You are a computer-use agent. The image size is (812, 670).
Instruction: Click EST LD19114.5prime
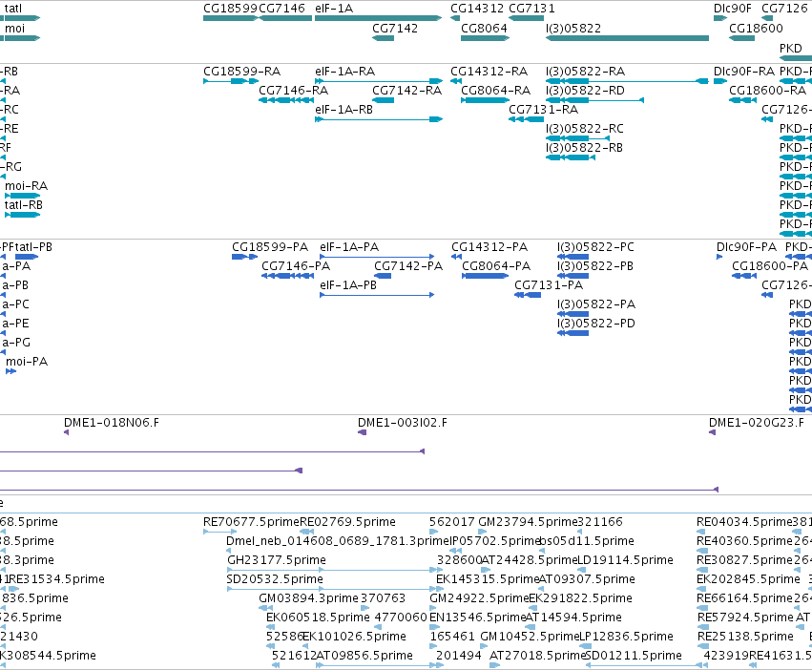coord(625,560)
